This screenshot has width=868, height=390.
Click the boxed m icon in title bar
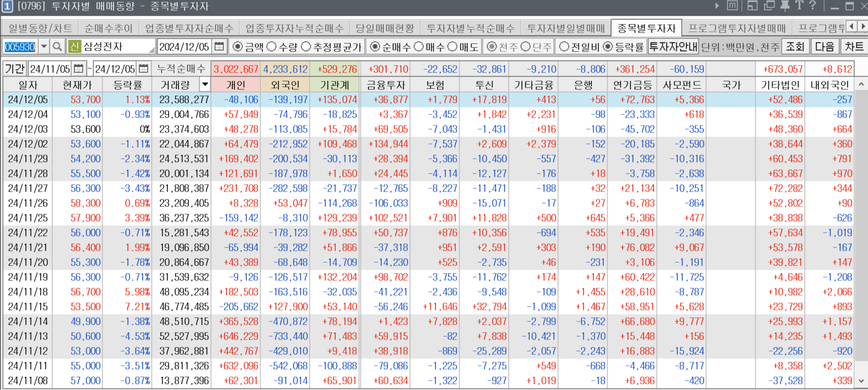(733, 6)
